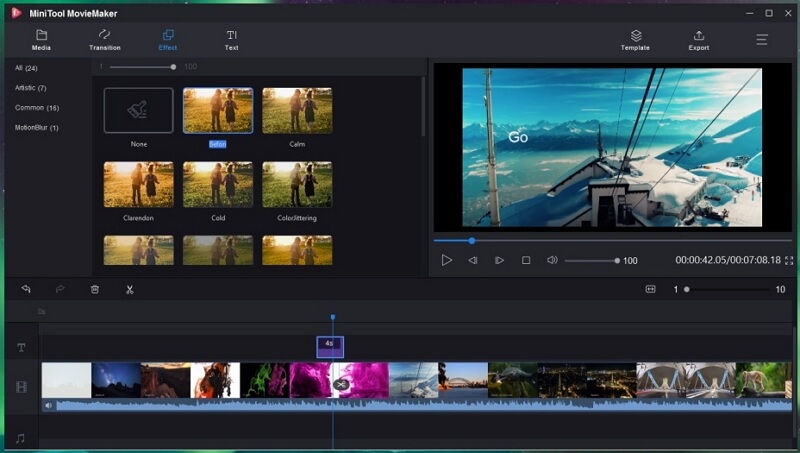Apply the Clarendon effect
This screenshot has width=800, height=453.
coord(139,184)
